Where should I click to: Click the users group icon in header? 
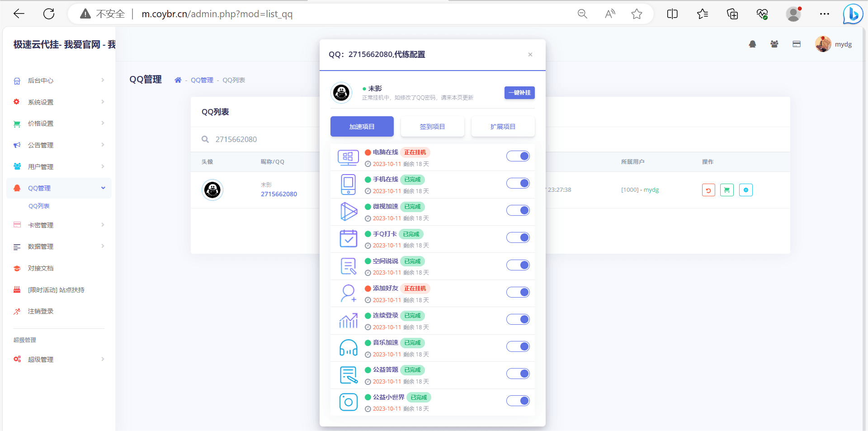(774, 44)
